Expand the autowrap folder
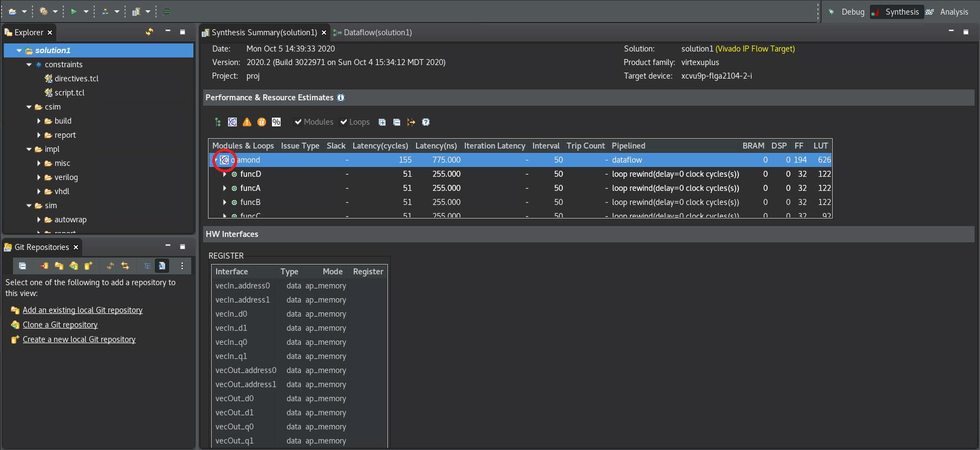The height and width of the screenshot is (450, 980). pos(39,220)
